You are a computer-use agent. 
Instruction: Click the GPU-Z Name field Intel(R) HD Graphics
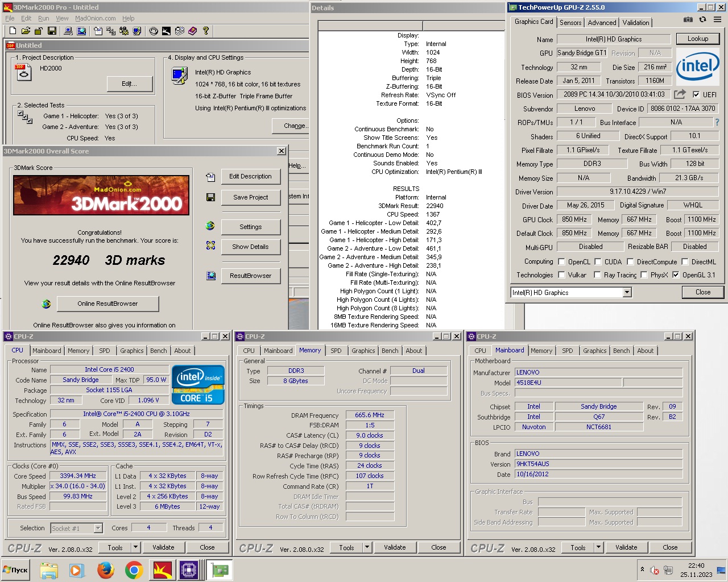point(614,39)
